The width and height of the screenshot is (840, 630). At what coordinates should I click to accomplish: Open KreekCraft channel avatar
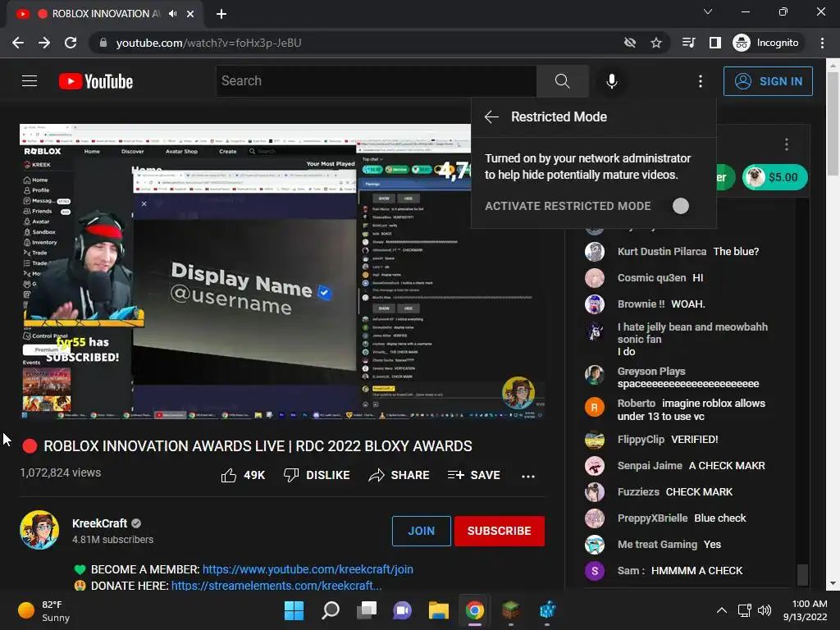(39, 530)
